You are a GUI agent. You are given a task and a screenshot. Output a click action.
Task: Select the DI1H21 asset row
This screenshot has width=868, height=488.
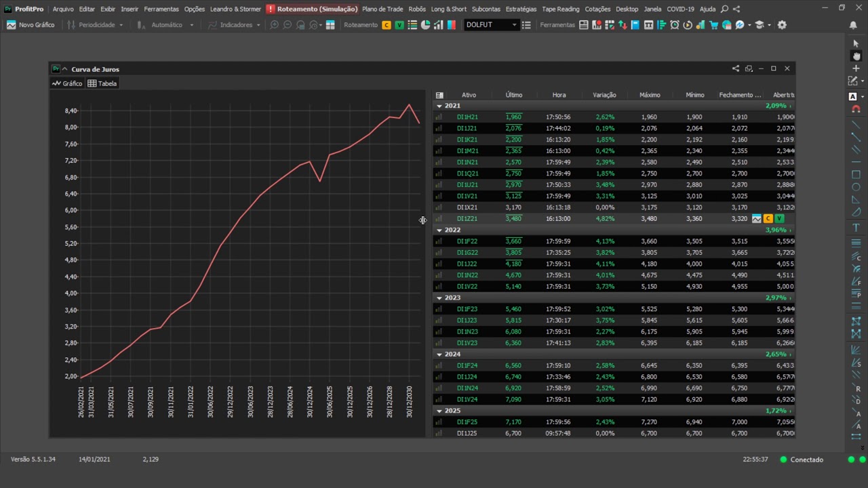tap(614, 117)
